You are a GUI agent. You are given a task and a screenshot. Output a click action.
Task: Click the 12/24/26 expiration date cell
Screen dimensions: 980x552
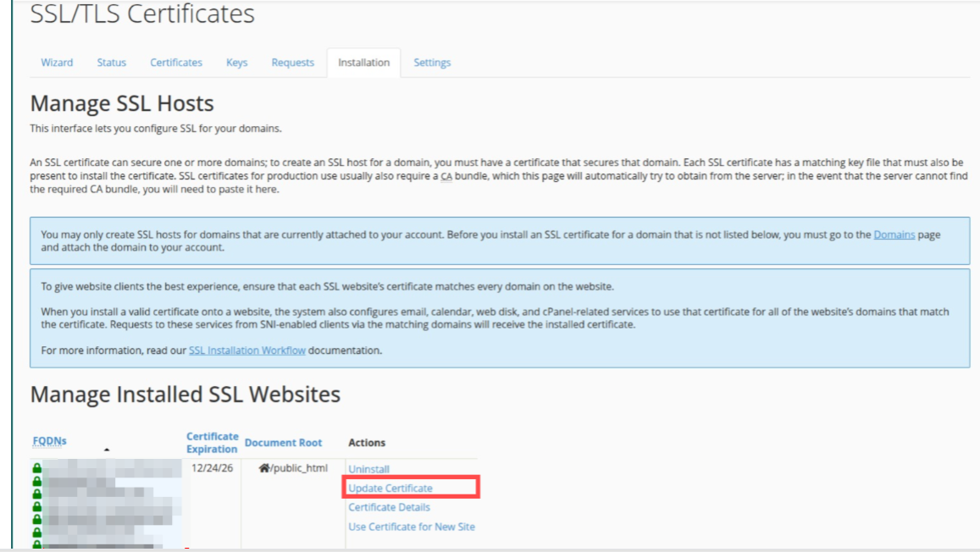pos(212,467)
